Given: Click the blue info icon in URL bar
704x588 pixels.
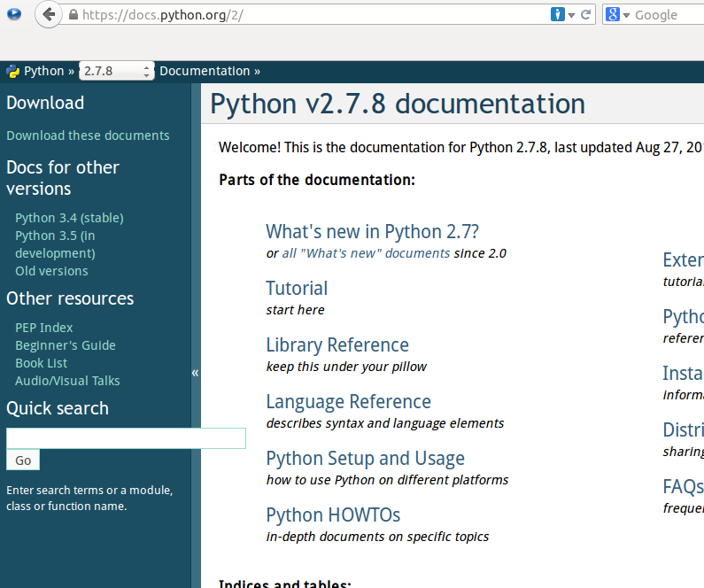Looking at the screenshot, I should [x=558, y=15].
